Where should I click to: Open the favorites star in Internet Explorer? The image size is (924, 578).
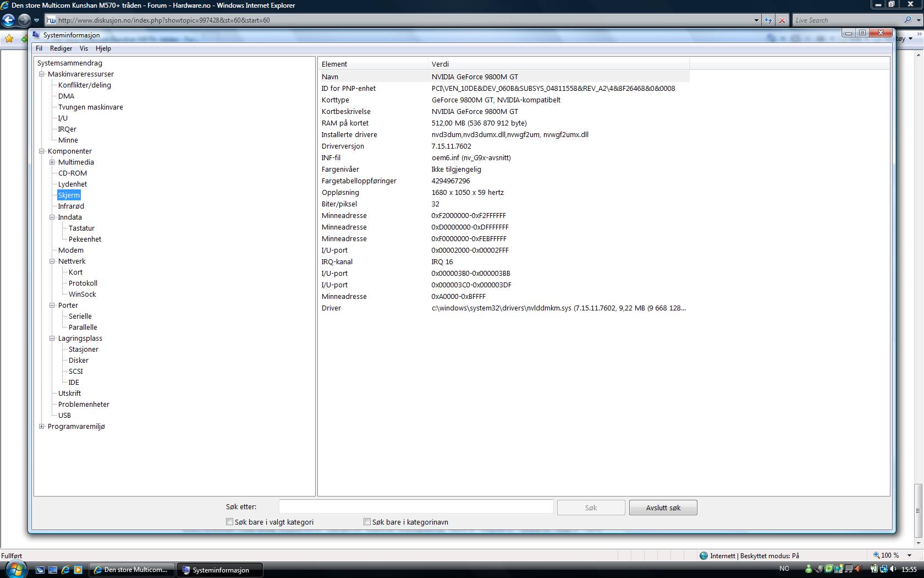pyautogui.click(x=9, y=39)
